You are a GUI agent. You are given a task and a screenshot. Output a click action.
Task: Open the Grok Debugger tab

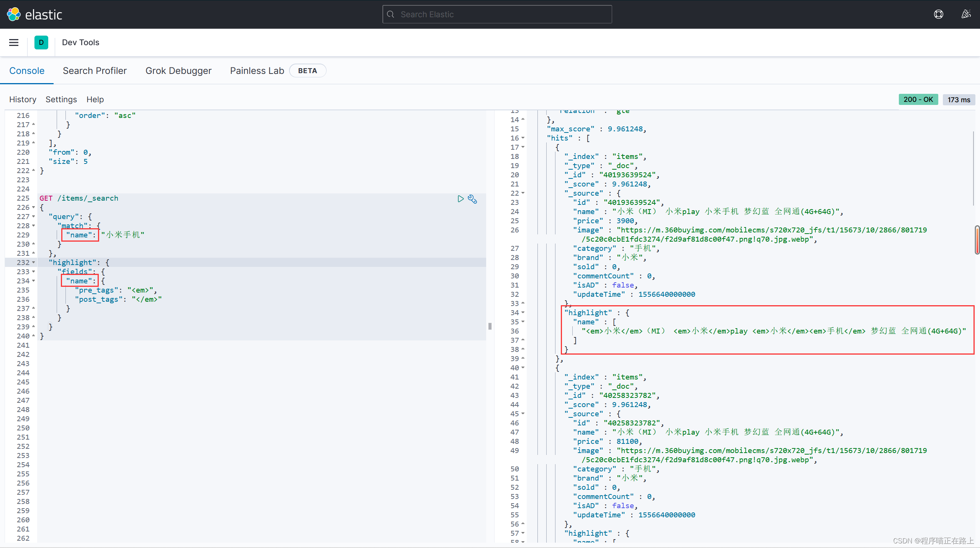[x=178, y=71]
